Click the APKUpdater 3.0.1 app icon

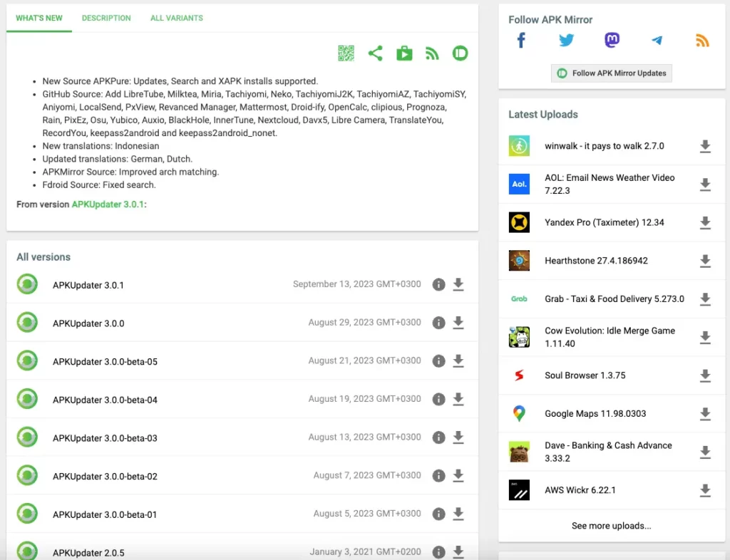27,284
